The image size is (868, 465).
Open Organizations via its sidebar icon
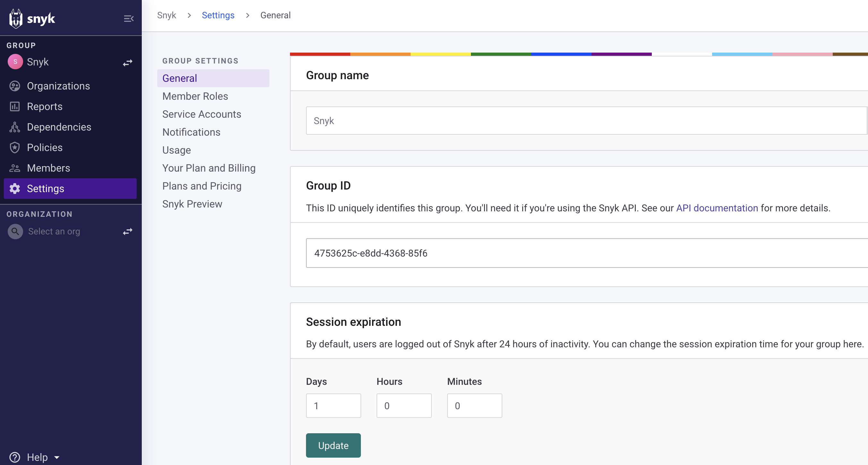[15, 86]
